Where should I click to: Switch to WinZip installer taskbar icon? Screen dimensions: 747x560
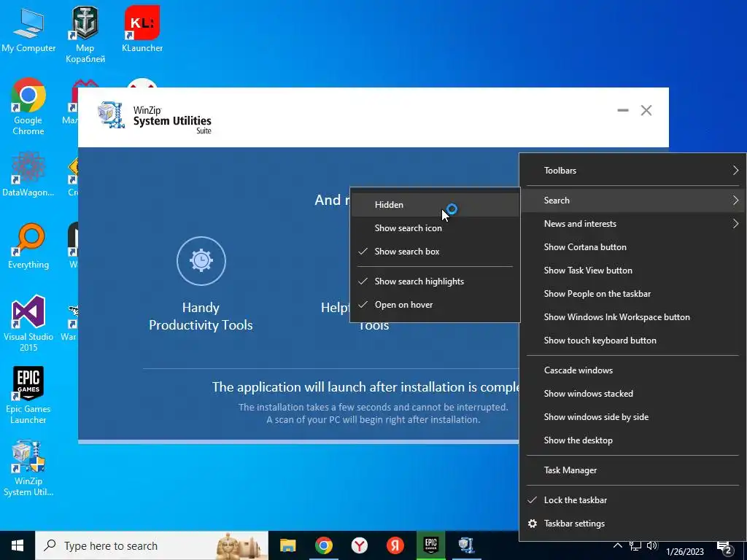point(466,545)
